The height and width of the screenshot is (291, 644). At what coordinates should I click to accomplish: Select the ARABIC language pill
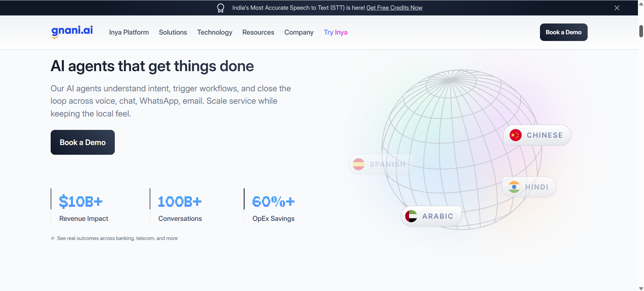431,216
